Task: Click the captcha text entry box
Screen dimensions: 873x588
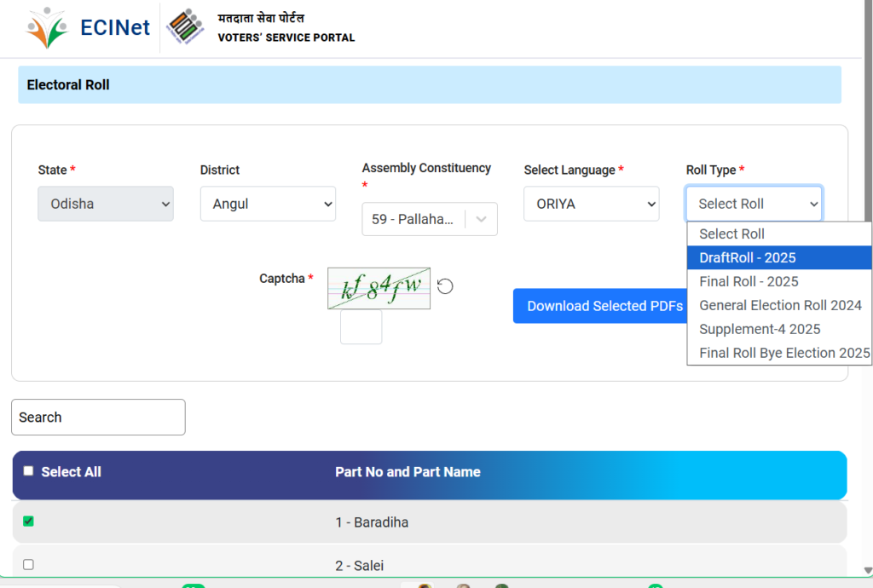Action: (361, 327)
